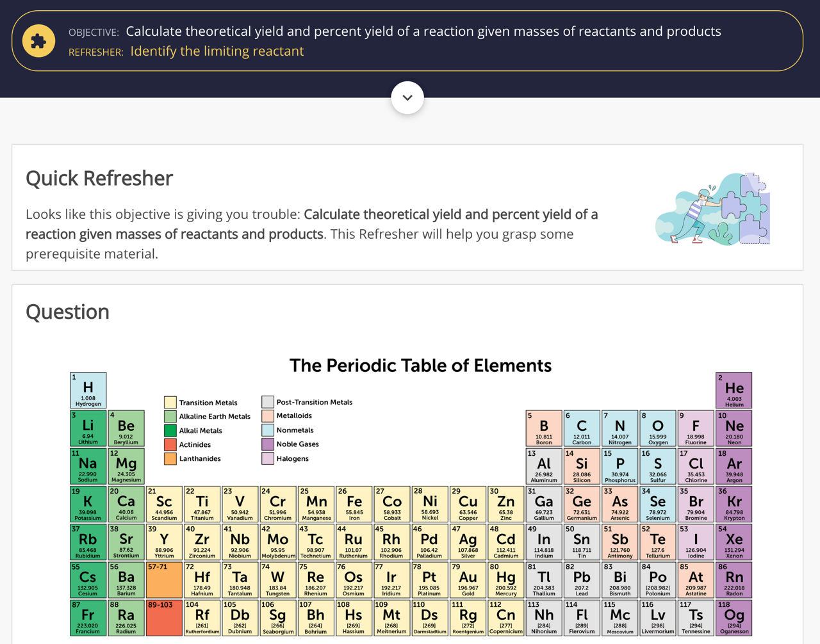Image resolution: width=820 pixels, height=644 pixels.
Task: Click the Oganesson (Og) element tile
Action: pyautogui.click(x=734, y=618)
